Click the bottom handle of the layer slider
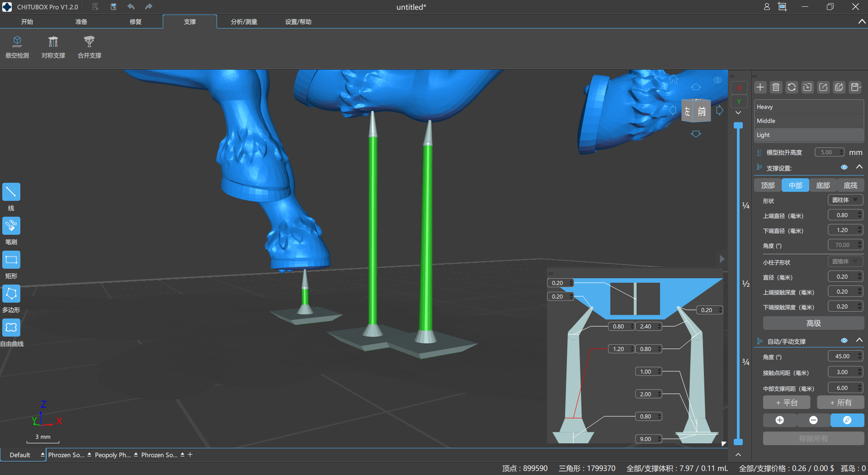The width and height of the screenshot is (868, 475). click(738, 442)
